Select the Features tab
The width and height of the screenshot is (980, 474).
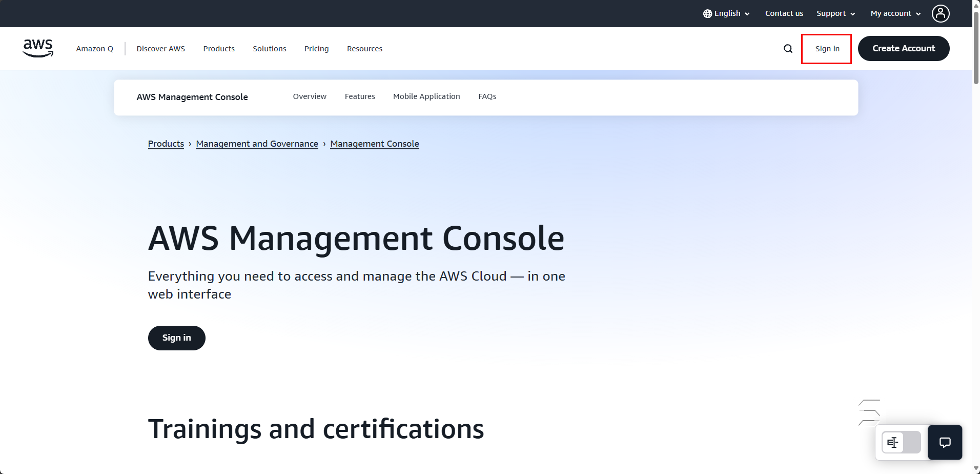coord(360,96)
